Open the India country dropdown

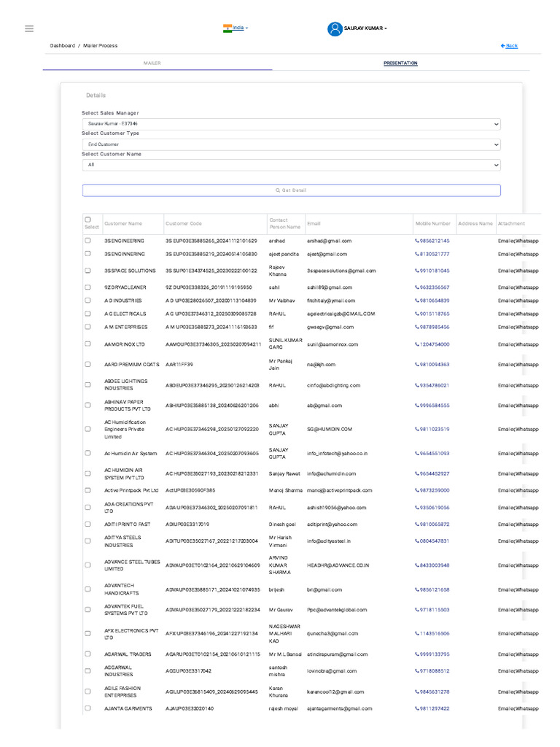tap(240, 28)
